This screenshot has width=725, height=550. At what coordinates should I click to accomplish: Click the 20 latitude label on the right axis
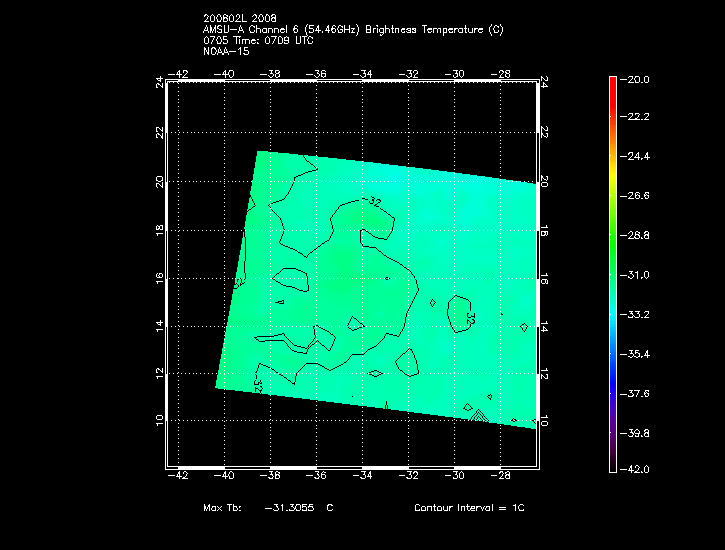click(544, 181)
